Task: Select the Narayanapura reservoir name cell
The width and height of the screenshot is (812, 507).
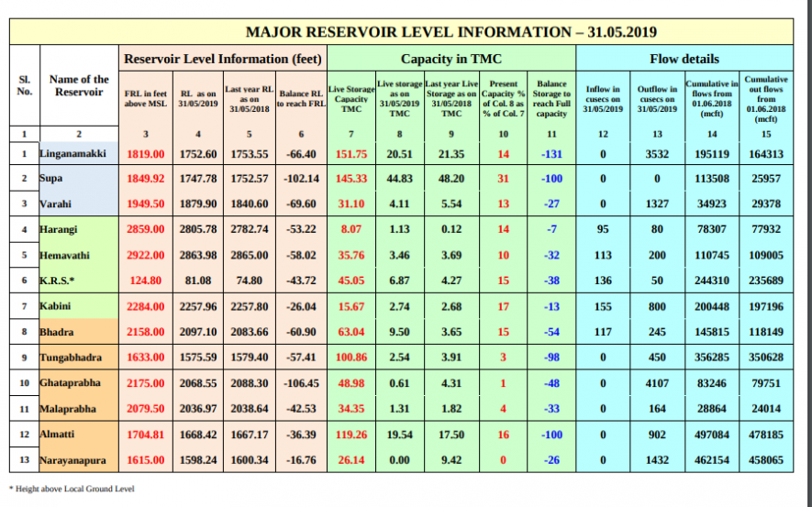Action: pyautogui.click(x=74, y=458)
